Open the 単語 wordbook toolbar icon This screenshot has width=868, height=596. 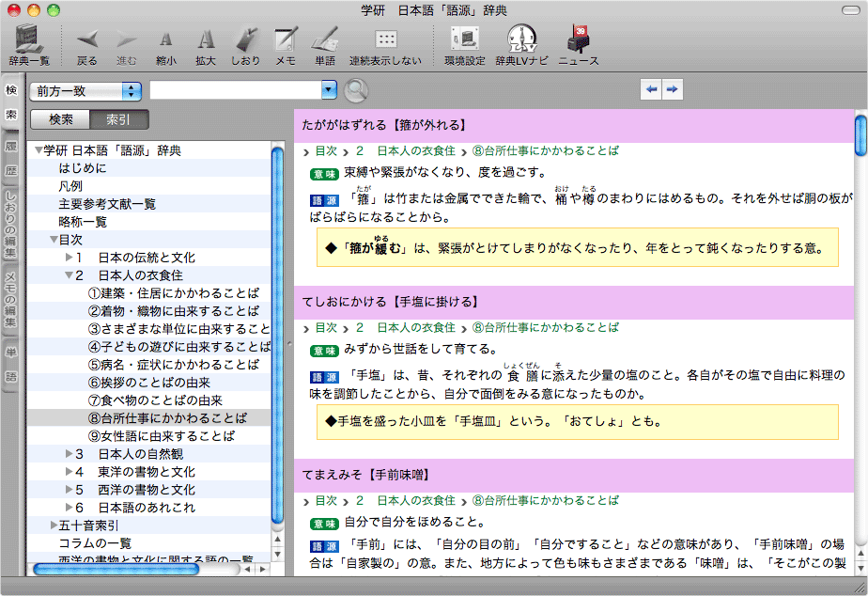pos(325,46)
